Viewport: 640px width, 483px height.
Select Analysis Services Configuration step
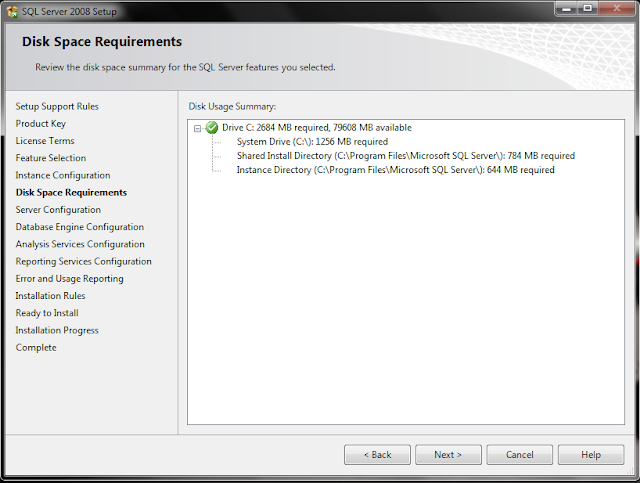click(x=80, y=244)
